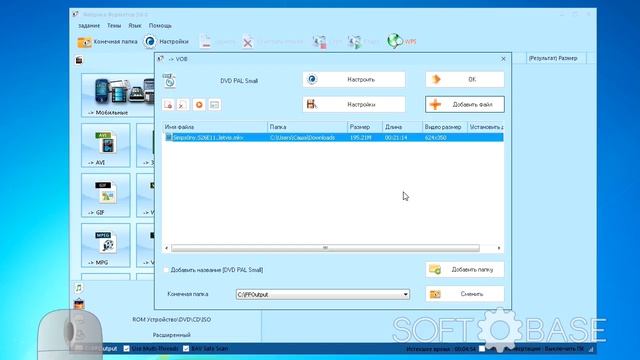The width and height of the screenshot is (640, 360).
Task: Expand the ROM Устройство\DVD\CD\ISO section
Action: pyautogui.click(x=171, y=320)
